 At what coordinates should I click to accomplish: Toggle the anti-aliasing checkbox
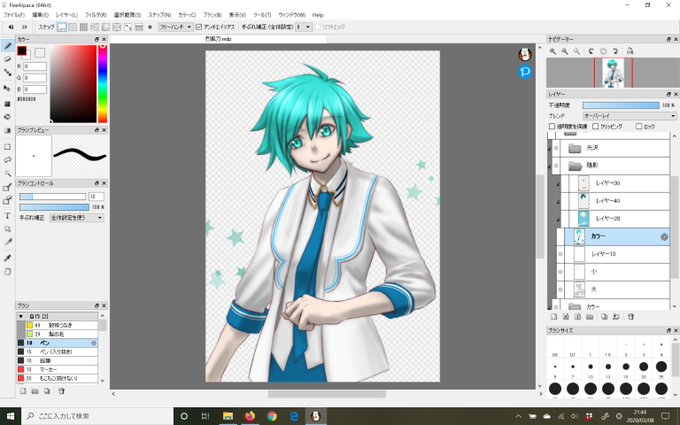tap(199, 27)
